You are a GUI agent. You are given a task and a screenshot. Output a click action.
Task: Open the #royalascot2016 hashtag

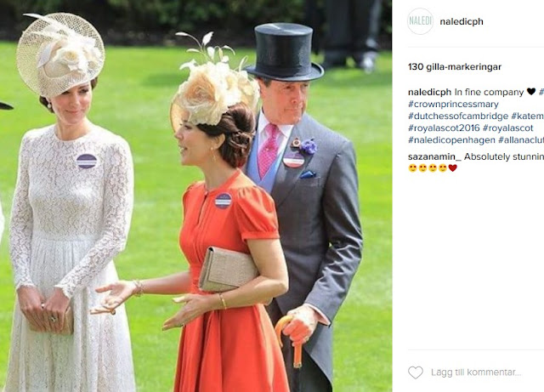[444, 128]
